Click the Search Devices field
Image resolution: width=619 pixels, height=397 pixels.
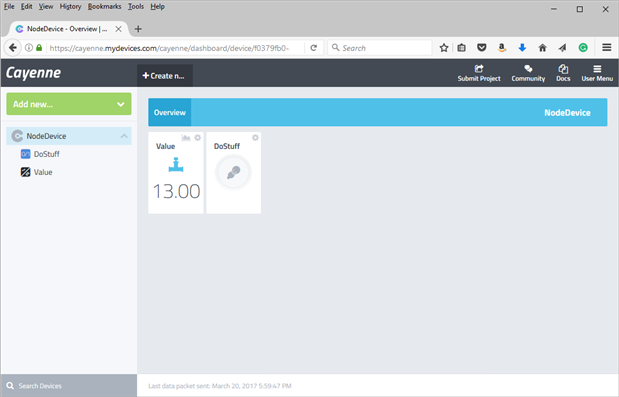pos(69,386)
